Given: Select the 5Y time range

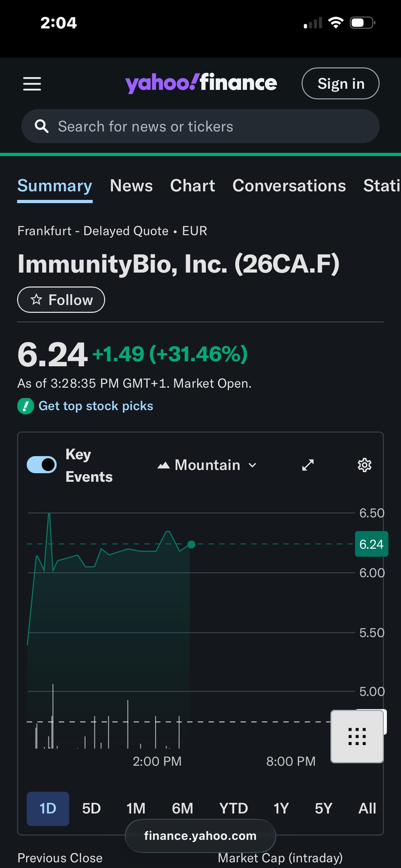Looking at the screenshot, I should tap(323, 808).
